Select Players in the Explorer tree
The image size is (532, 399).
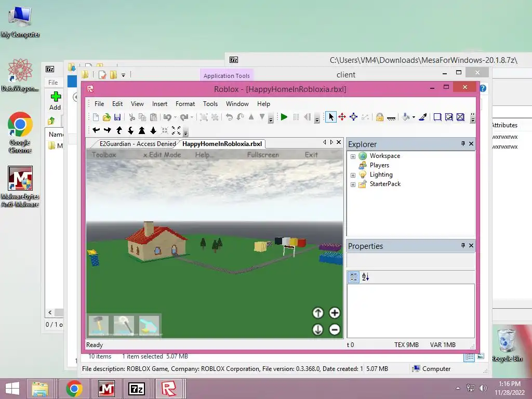click(x=379, y=165)
